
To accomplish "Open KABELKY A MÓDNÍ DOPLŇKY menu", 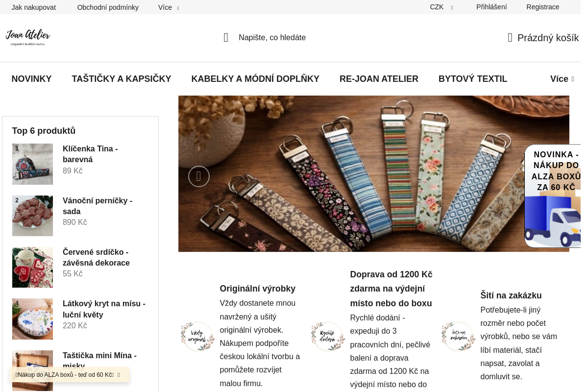I will tap(255, 79).
